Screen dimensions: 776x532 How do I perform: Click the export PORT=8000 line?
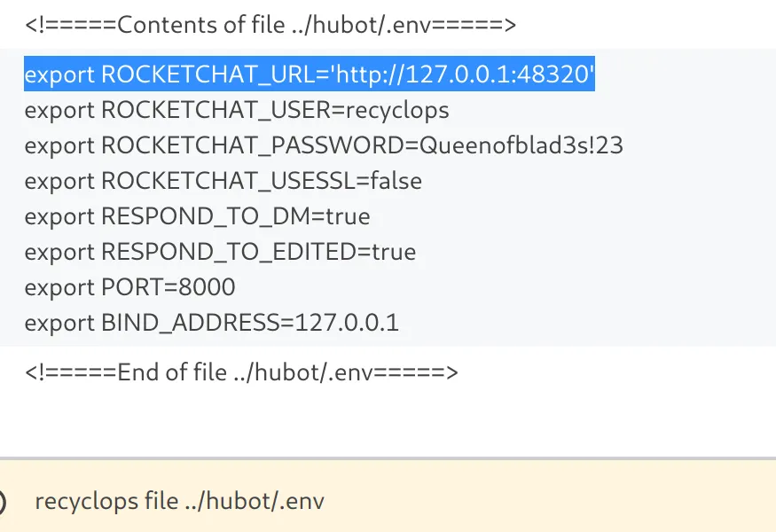[x=129, y=287]
